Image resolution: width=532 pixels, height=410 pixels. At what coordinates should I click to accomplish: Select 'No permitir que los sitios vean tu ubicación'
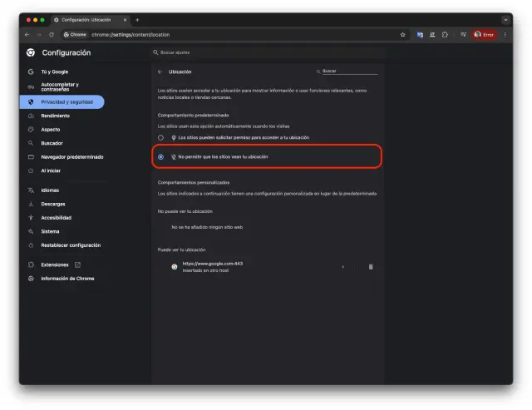(x=161, y=156)
